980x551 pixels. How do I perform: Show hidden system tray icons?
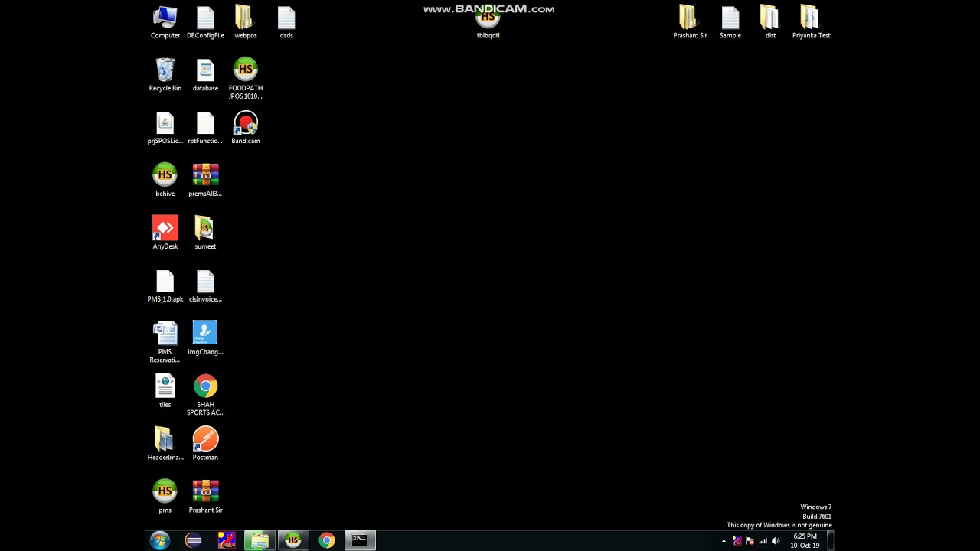point(724,541)
